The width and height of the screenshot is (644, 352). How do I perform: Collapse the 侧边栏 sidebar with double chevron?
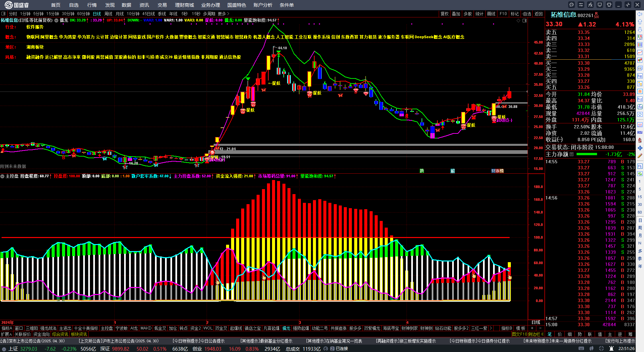[536, 334]
